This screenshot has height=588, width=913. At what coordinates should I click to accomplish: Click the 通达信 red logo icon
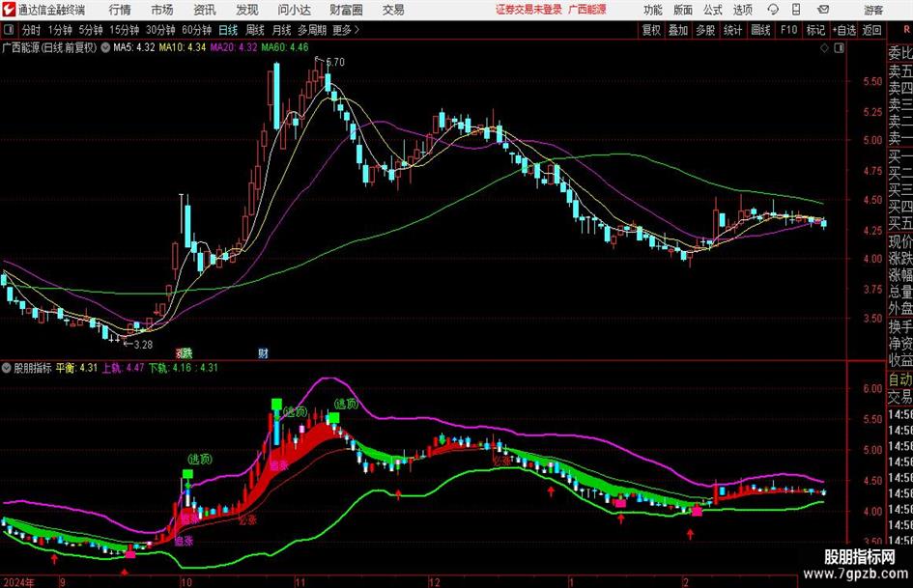9,10
